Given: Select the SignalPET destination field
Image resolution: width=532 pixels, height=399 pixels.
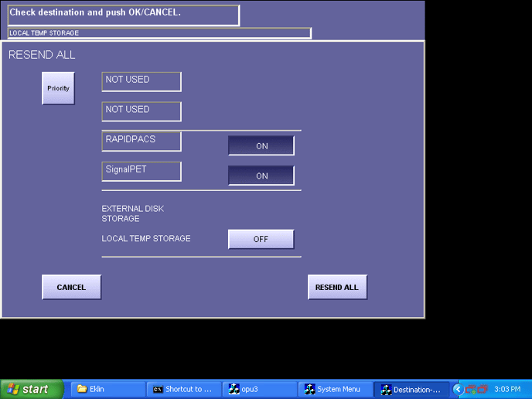Looking at the screenshot, I should click(x=142, y=171).
